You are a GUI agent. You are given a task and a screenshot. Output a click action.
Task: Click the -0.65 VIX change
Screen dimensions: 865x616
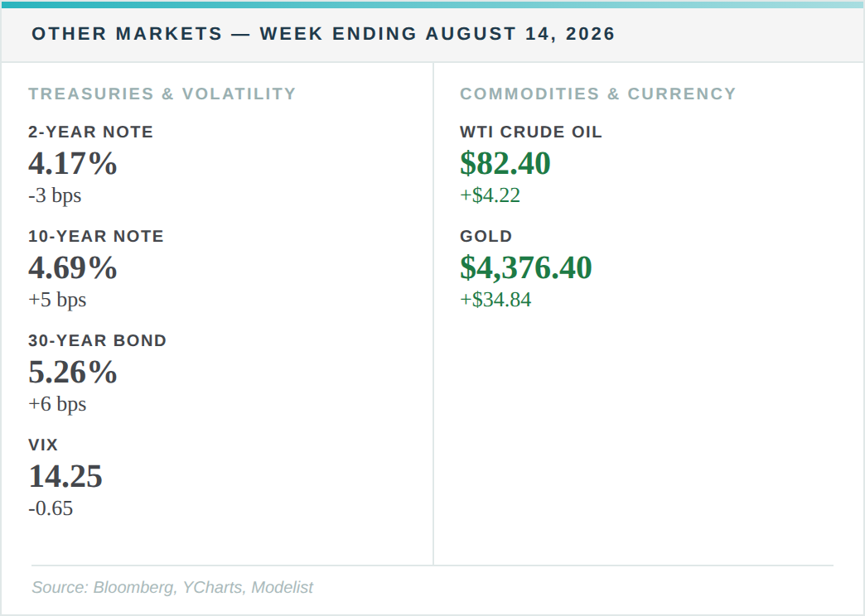pyautogui.click(x=51, y=508)
